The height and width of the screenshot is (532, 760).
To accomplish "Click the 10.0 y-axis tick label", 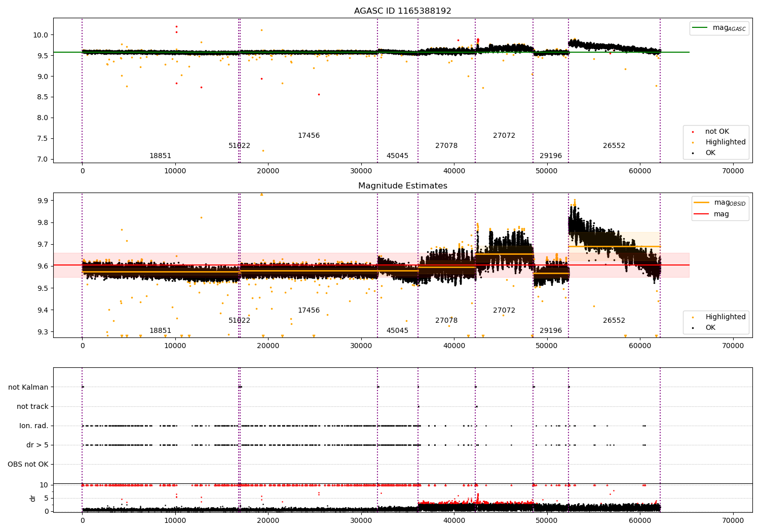I will pyautogui.click(x=41, y=35).
